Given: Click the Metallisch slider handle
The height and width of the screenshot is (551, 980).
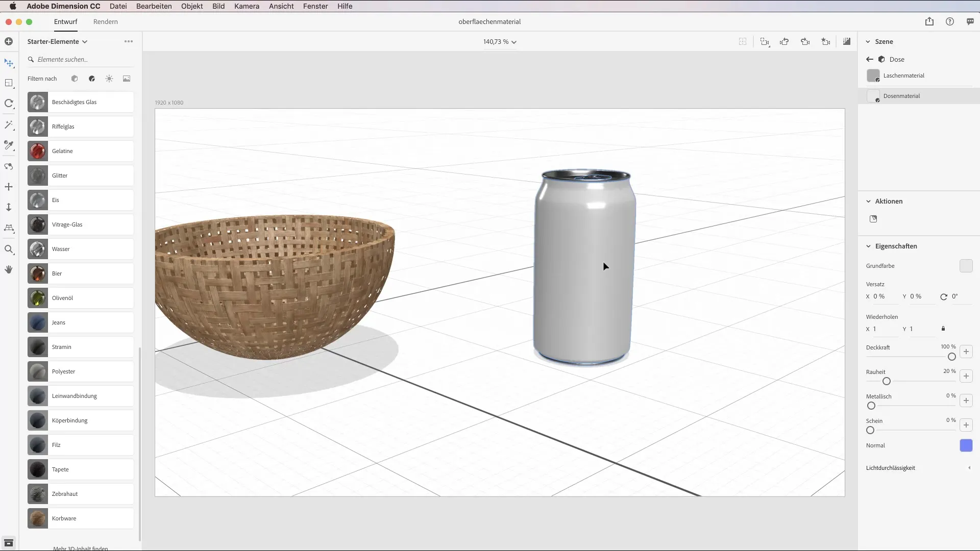Looking at the screenshot, I should (871, 406).
